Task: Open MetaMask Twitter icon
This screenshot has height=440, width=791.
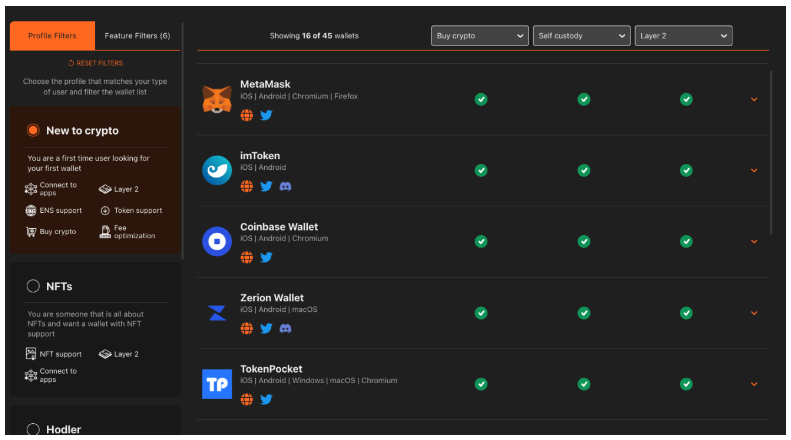Action: pos(266,115)
